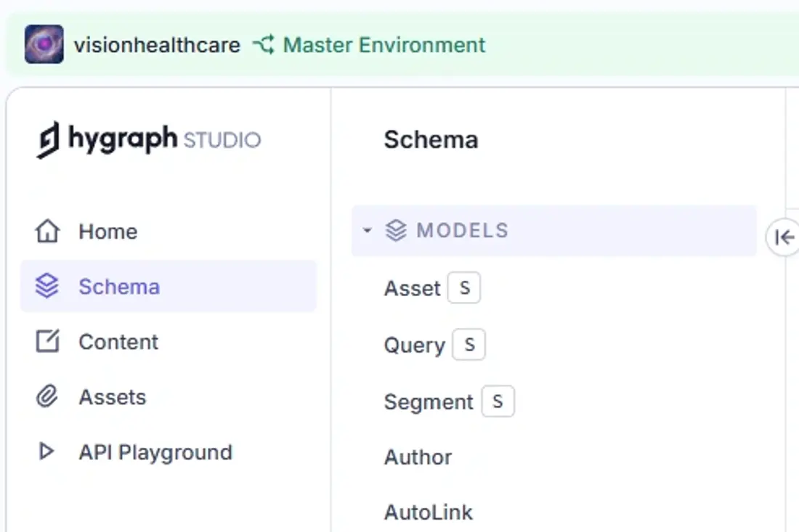
Task: Navigate to Assets
Action: tap(169, 397)
